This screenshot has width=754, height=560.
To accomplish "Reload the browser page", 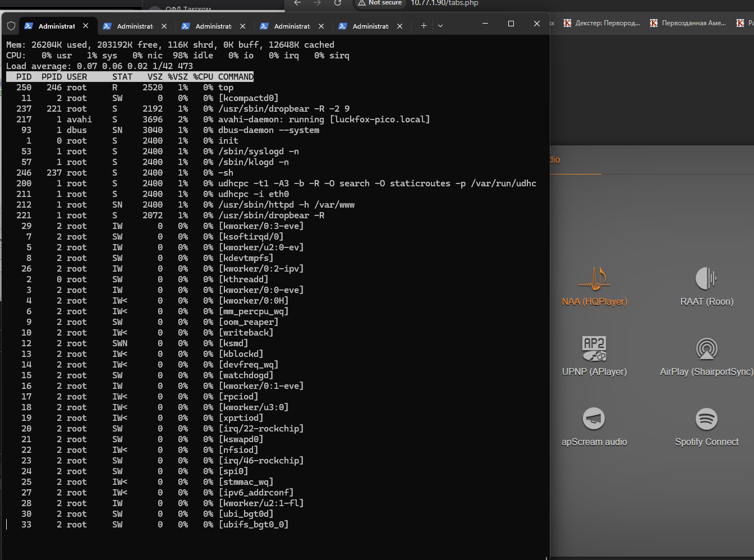I will click(338, 3).
